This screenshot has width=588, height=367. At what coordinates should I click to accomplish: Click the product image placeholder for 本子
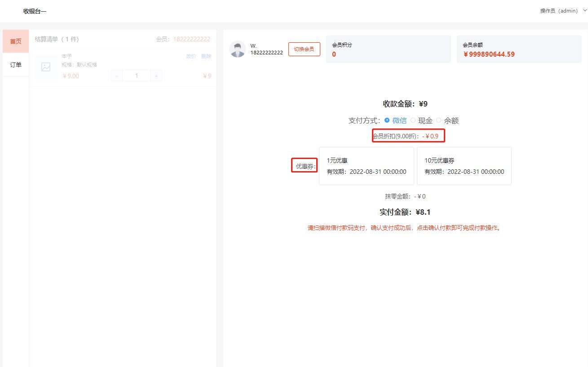tap(46, 67)
